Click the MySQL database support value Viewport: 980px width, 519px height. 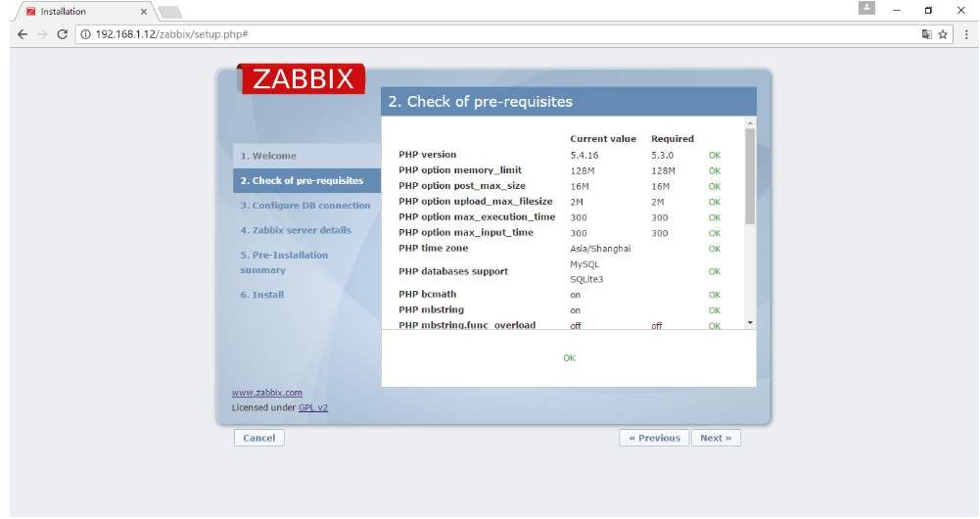coord(584,264)
